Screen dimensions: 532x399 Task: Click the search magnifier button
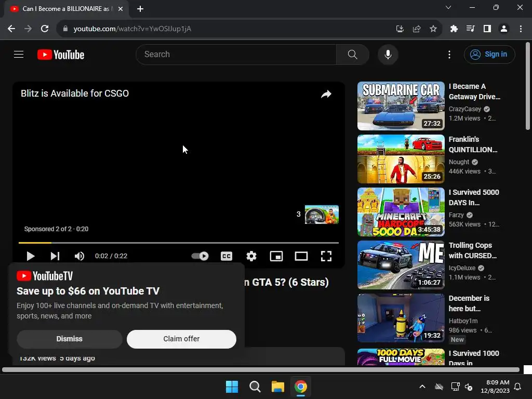tap(353, 54)
